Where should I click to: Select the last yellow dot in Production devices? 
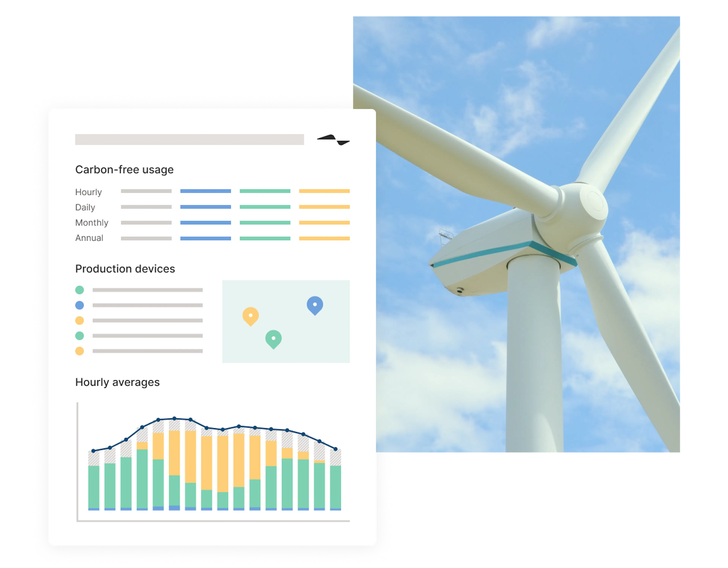79,351
